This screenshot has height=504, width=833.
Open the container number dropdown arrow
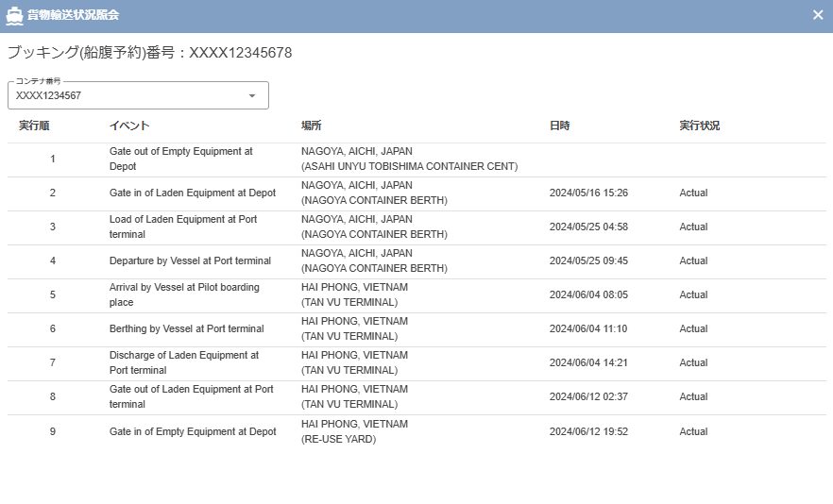pos(252,95)
